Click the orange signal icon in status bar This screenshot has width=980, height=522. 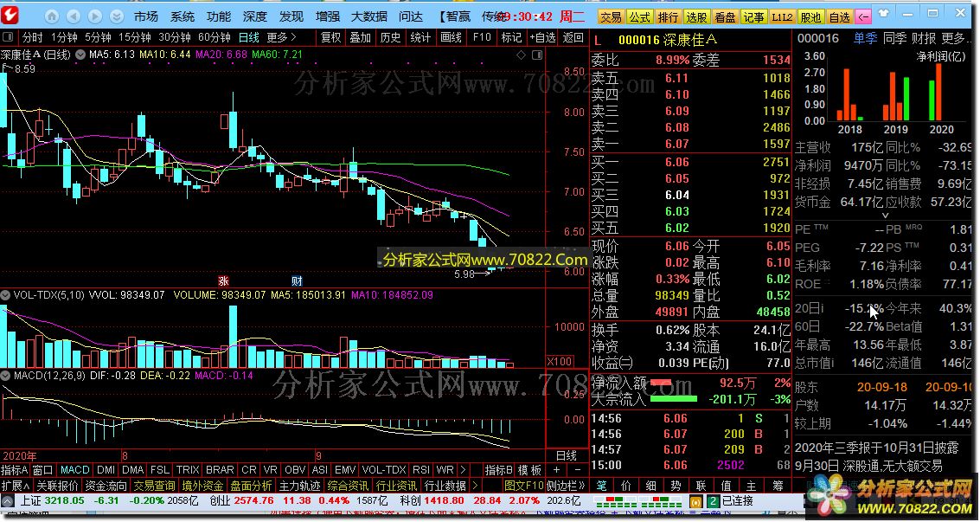(695, 500)
